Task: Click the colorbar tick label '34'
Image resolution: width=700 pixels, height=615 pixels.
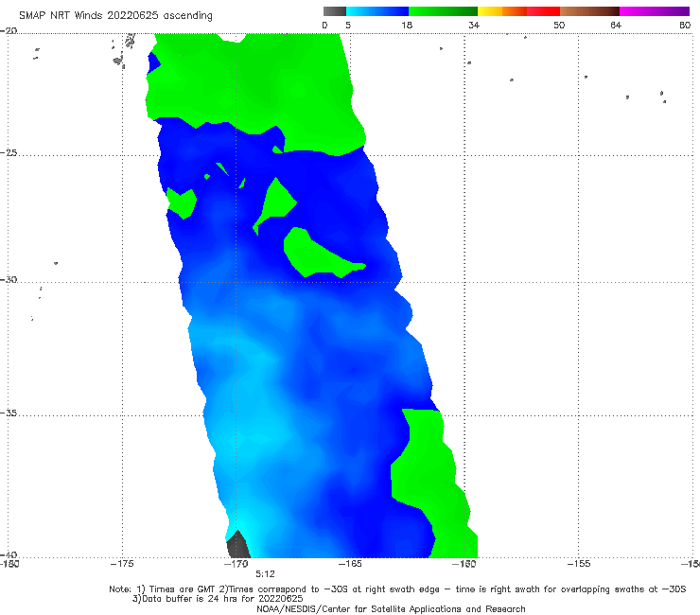Action: tap(474, 26)
